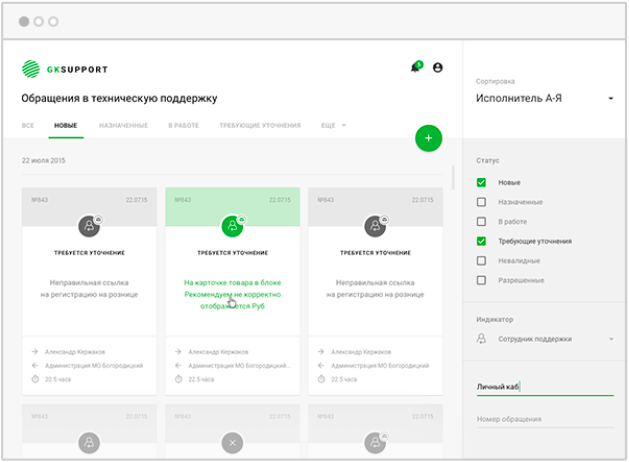Image resolution: width=629 pixels, height=462 pixels.
Task: Open the user account profile icon
Action: [x=437, y=68]
